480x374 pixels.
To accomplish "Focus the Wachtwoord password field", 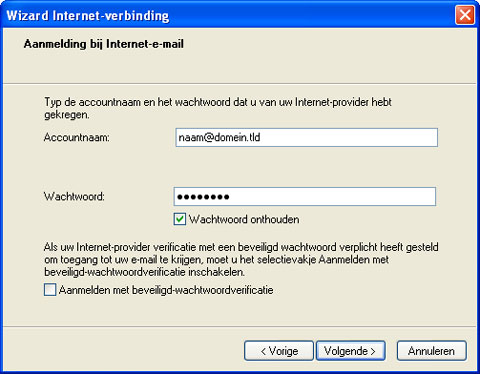I will click(305, 196).
